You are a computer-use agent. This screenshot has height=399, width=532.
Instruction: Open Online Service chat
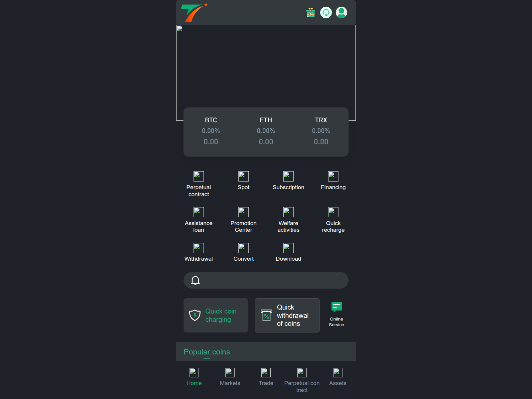pos(336,314)
